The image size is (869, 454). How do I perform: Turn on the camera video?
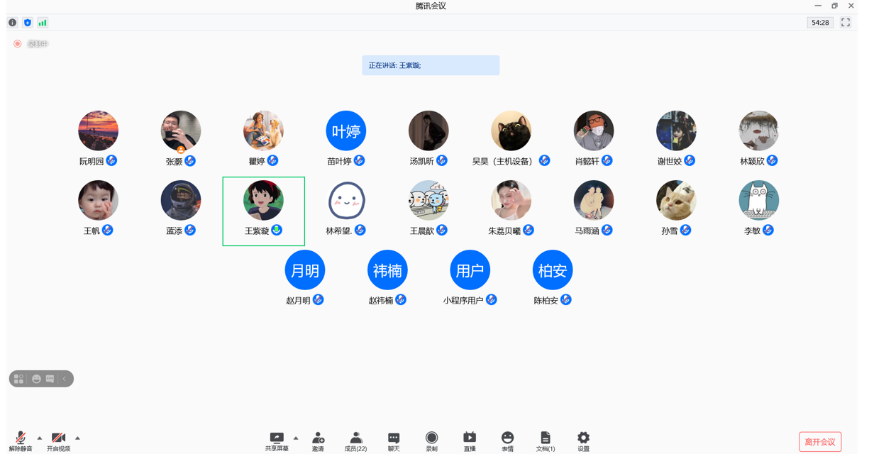pyautogui.click(x=58, y=439)
